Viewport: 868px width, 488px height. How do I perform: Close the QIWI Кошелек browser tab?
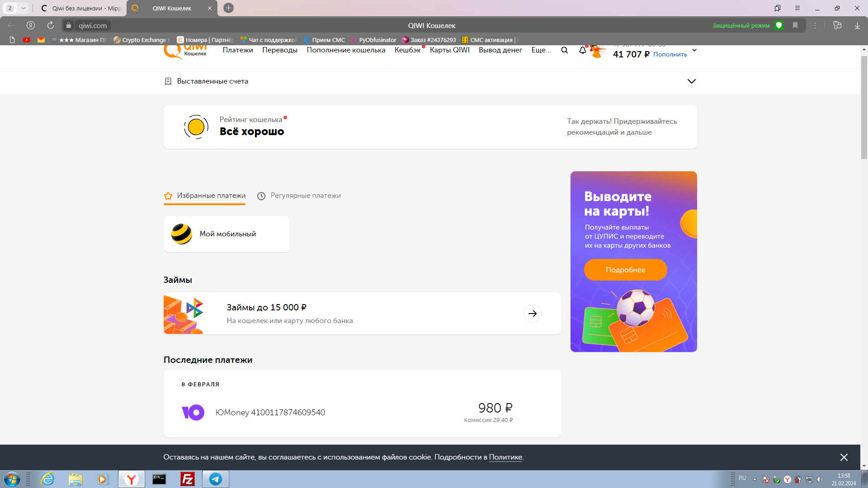[210, 8]
